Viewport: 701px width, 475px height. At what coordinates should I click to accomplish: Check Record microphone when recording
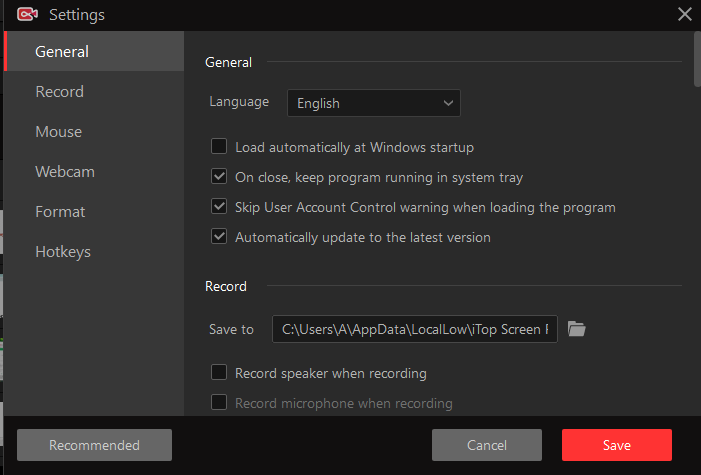tap(219, 402)
